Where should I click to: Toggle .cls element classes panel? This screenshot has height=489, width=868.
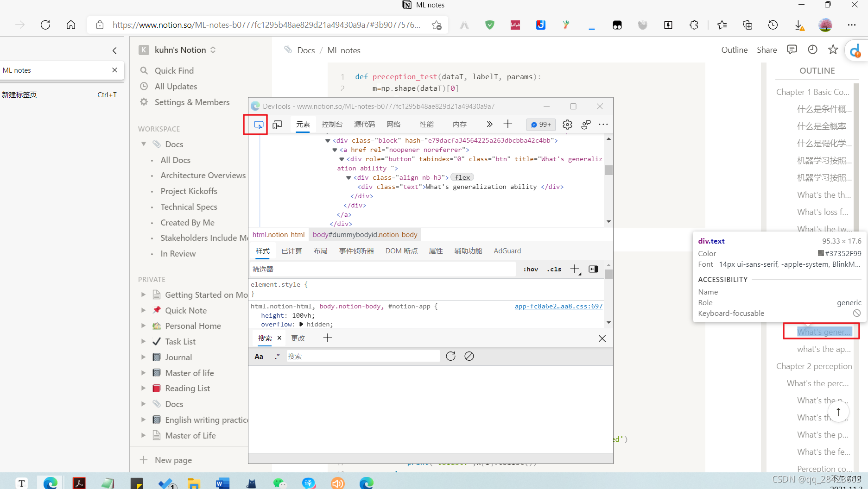pos(554,269)
